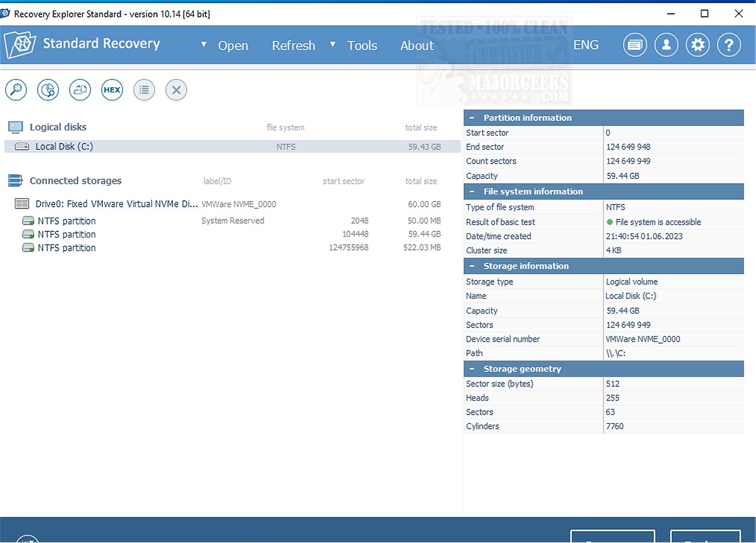Screen dimensions: 756x543
Task: Collapse the Partition information section
Action: (x=471, y=117)
